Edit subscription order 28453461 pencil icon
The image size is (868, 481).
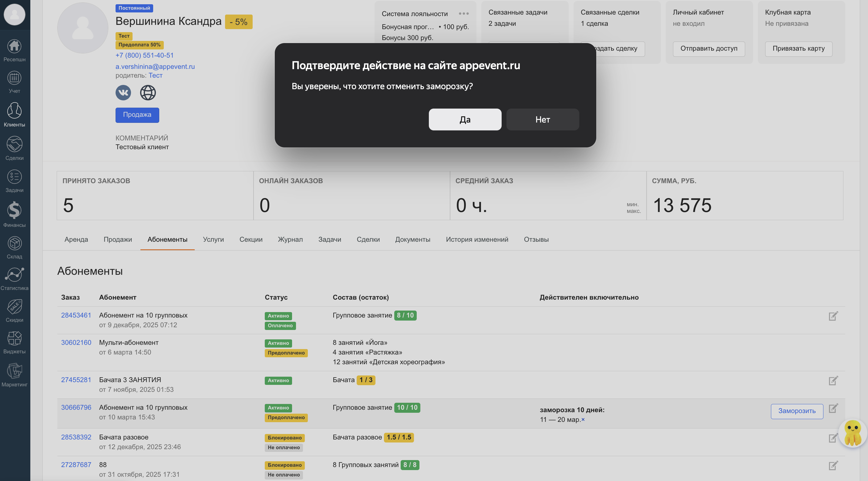(x=833, y=316)
